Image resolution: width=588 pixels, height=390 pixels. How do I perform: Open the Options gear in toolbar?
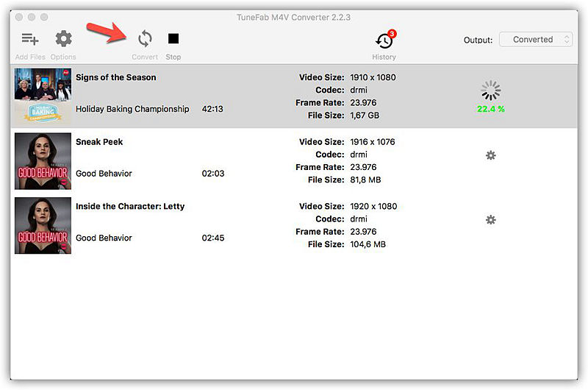pyautogui.click(x=64, y=39)
